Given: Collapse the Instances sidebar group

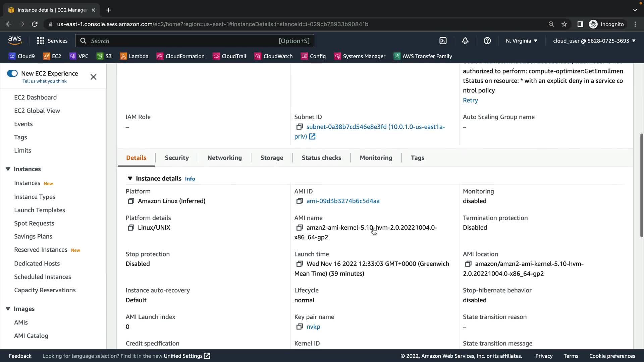Looking at the screenshot, I should (8, 169).
